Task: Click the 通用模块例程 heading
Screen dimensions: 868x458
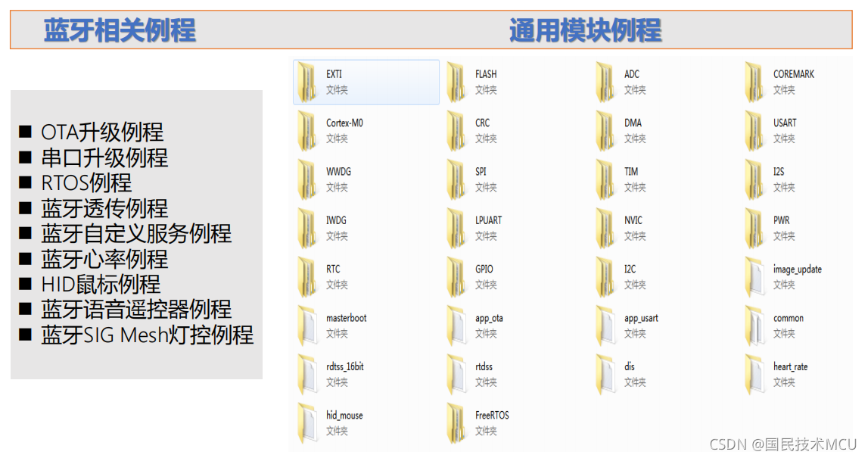Action: (x=587, y=31)
